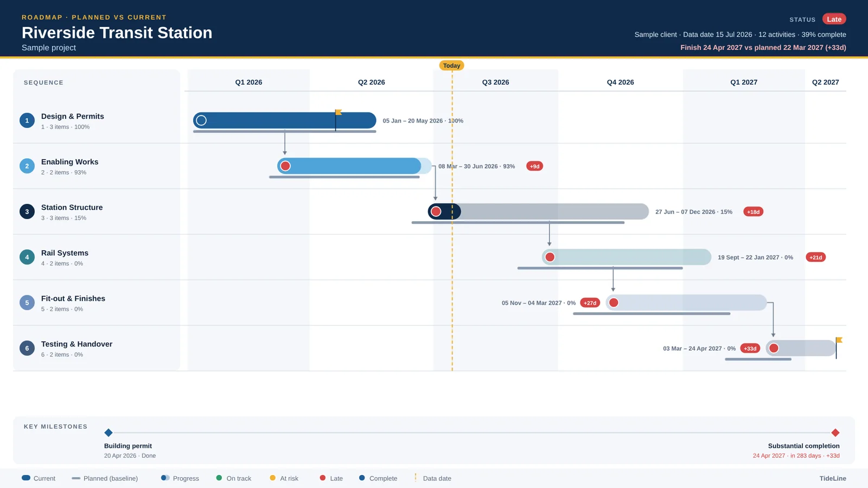Click the red status dot on the Testing & Handover bar
Image resolution: width=868 pixels, height=488 pixels.
click(774, 348)
